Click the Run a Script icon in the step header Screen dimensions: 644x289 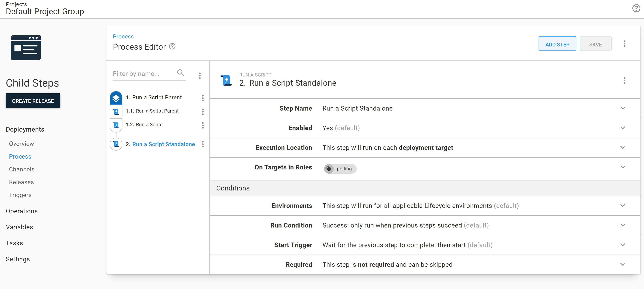226,81
